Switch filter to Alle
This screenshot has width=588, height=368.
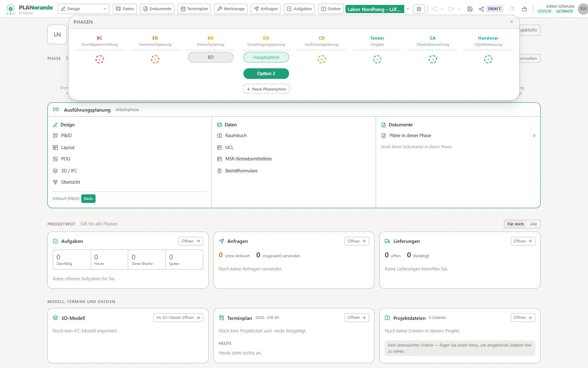click(x=533, y=224)
